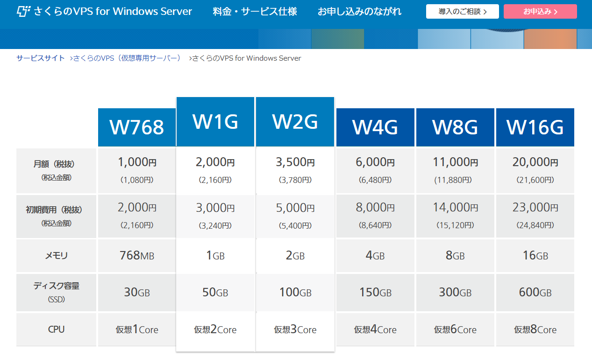The image size is (592, 364).
Task: Click the 3,500円 monthly price
Action: (295, 162)
